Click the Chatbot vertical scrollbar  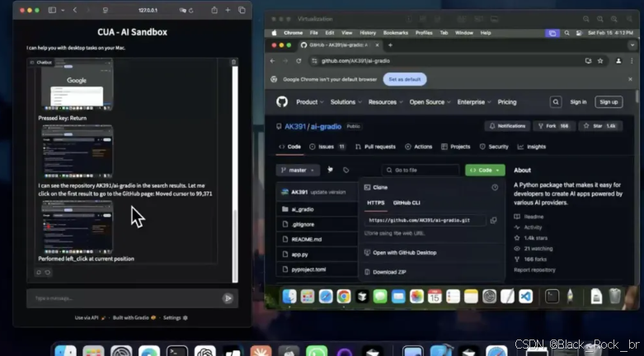pos(235,174)
